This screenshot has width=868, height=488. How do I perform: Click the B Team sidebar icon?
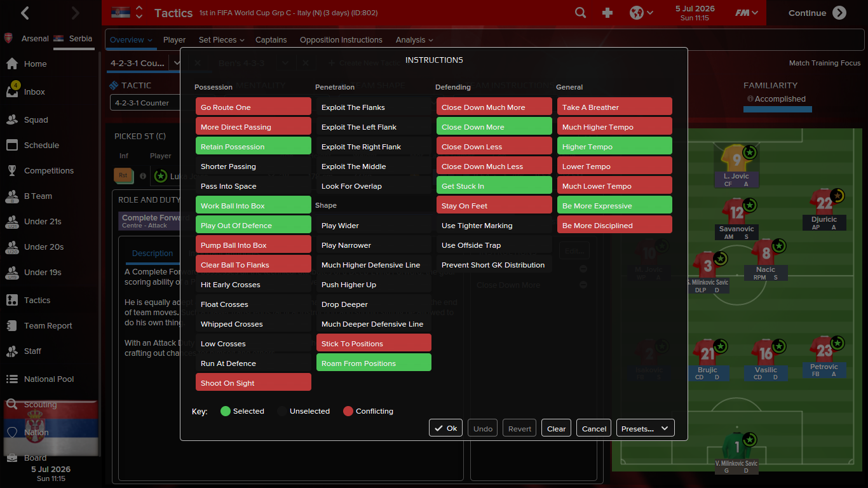tap(11, 196)
